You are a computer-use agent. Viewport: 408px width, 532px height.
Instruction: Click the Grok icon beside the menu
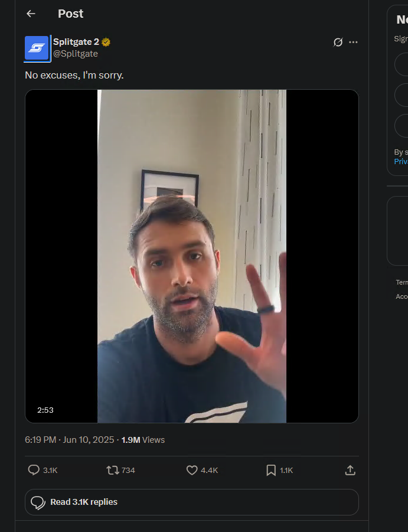coord(338,42)
